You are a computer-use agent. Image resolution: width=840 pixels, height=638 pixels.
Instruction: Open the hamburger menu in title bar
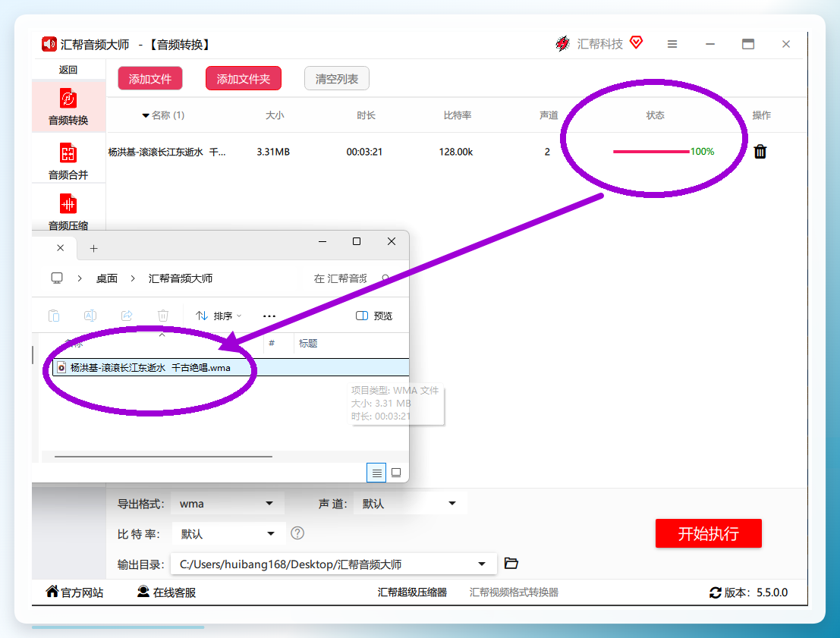coord(672,45)
